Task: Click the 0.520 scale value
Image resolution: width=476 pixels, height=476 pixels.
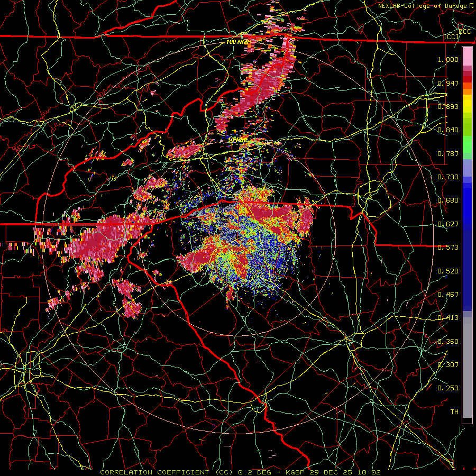Action: pos(448,271)
